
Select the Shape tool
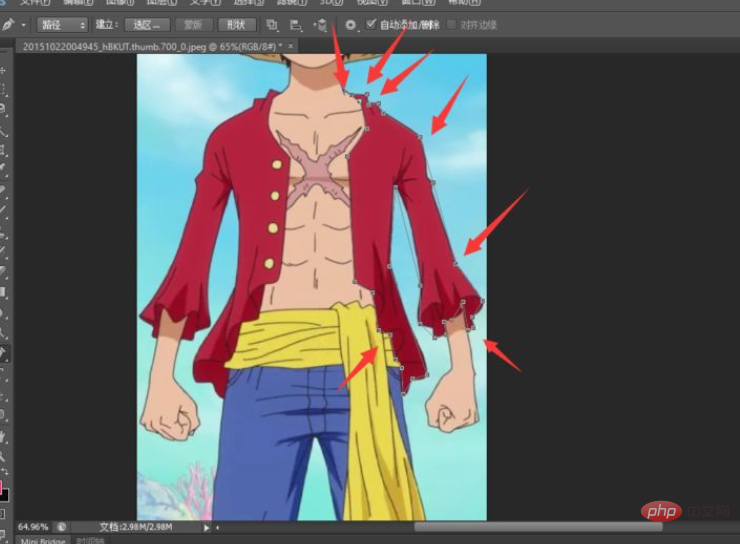click(3, 415)
